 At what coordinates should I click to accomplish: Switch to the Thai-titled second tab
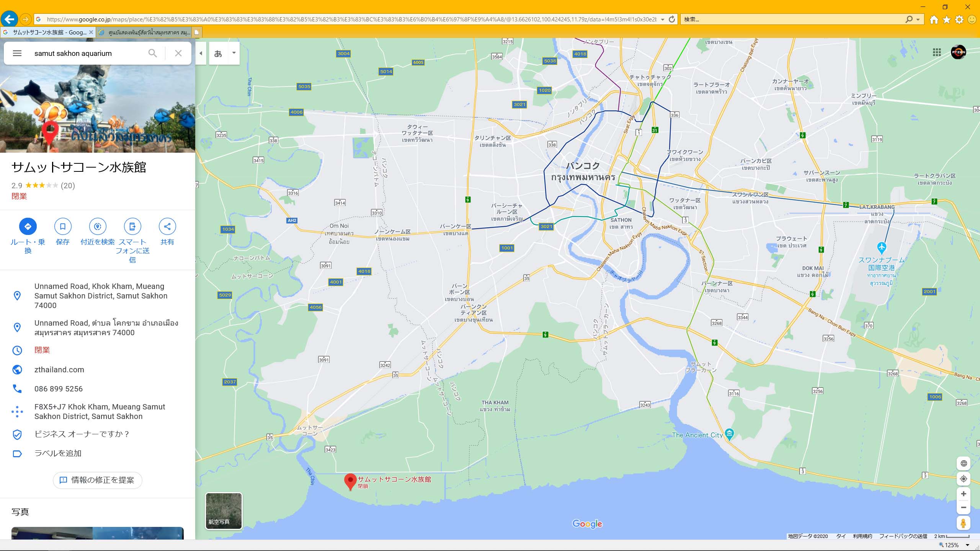pos(145,33)
